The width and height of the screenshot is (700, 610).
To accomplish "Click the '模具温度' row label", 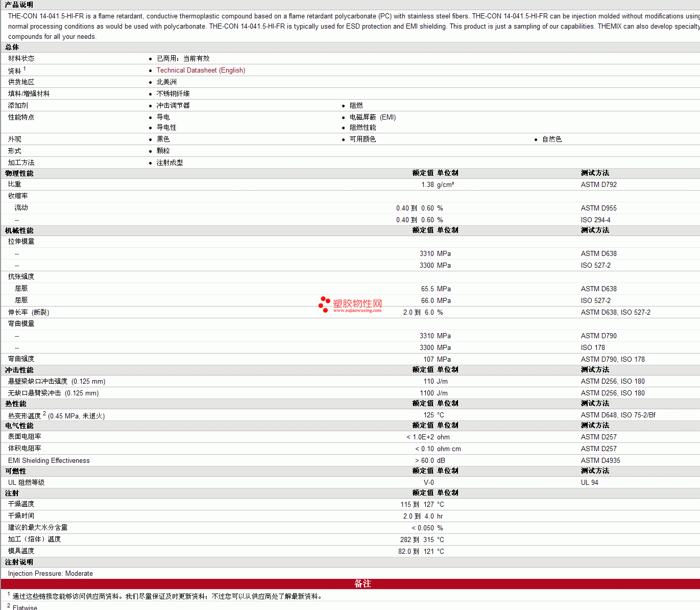I will click(x=21, y=552).
